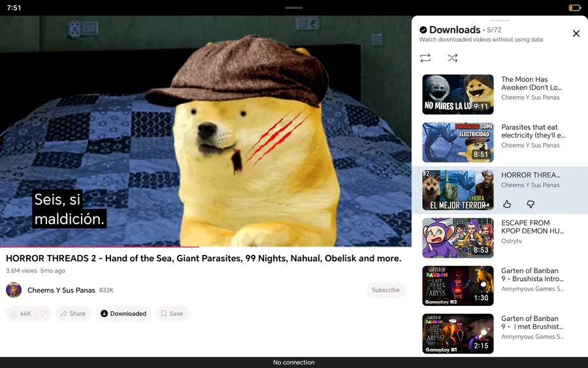The height and width of the screenshot is (368, 588).
Task: Select 'Parasites that eat electricity' title text
Action: pos(533,131)
